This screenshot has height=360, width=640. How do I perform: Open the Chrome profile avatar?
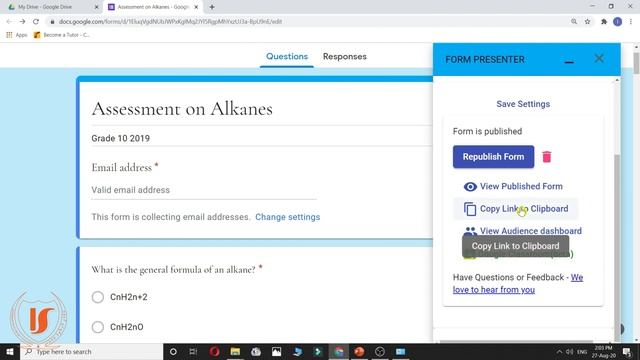click(x=618, y=22)
